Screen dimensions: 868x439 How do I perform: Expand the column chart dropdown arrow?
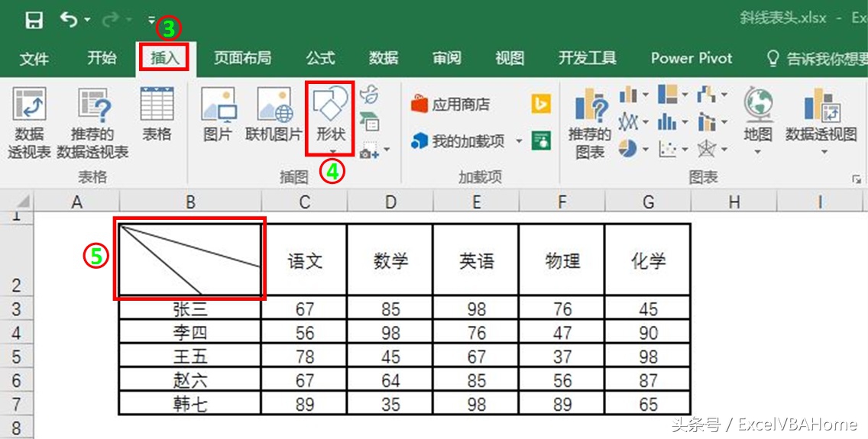645,95
